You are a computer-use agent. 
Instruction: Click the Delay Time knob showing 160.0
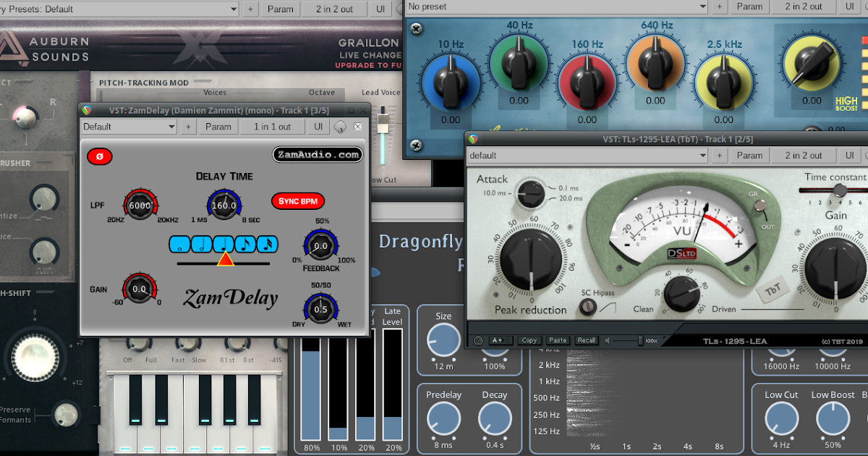pos(224,206)
